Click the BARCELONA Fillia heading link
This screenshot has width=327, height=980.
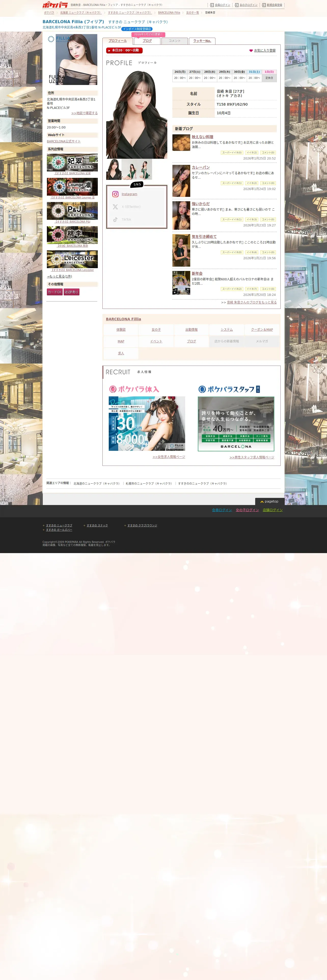[123, 319]
